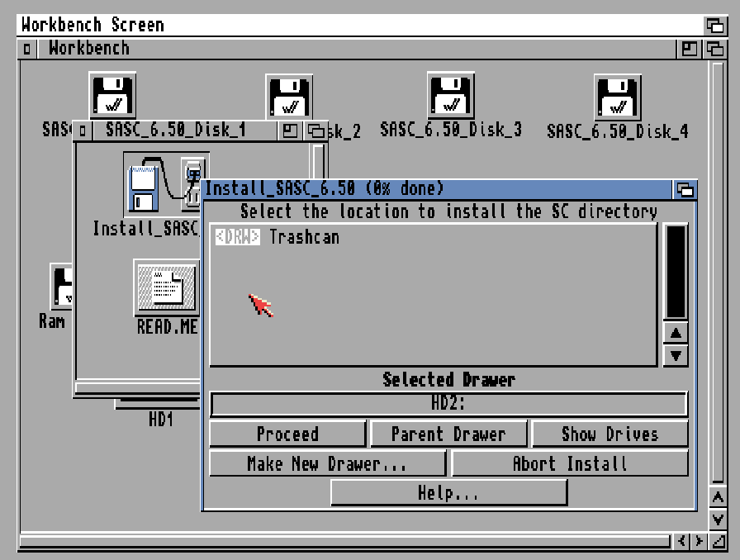Click Workbench window scroll up arrow
Screen dimensions: 740x560
(x=718, y=497)
